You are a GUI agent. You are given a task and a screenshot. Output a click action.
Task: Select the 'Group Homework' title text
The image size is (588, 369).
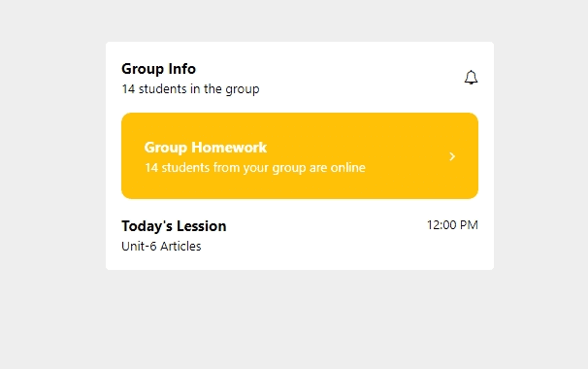click(x=205, y=148)
